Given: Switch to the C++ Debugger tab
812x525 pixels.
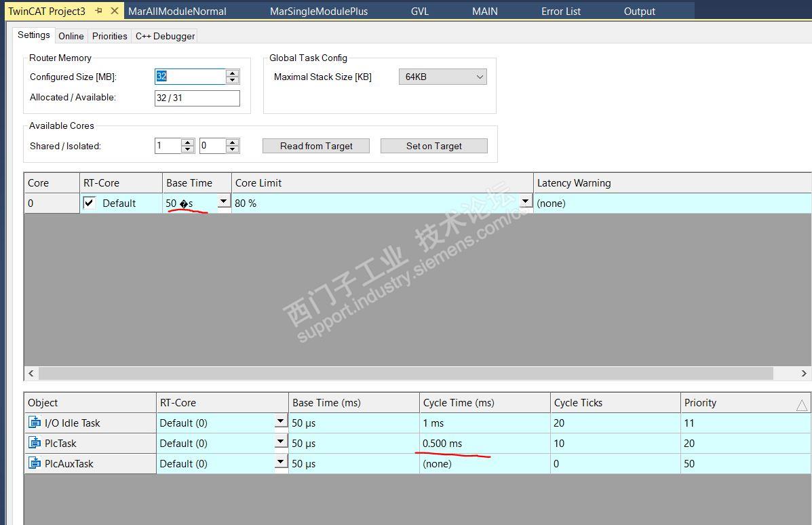Looking at the screenshot, I should 165,36.
